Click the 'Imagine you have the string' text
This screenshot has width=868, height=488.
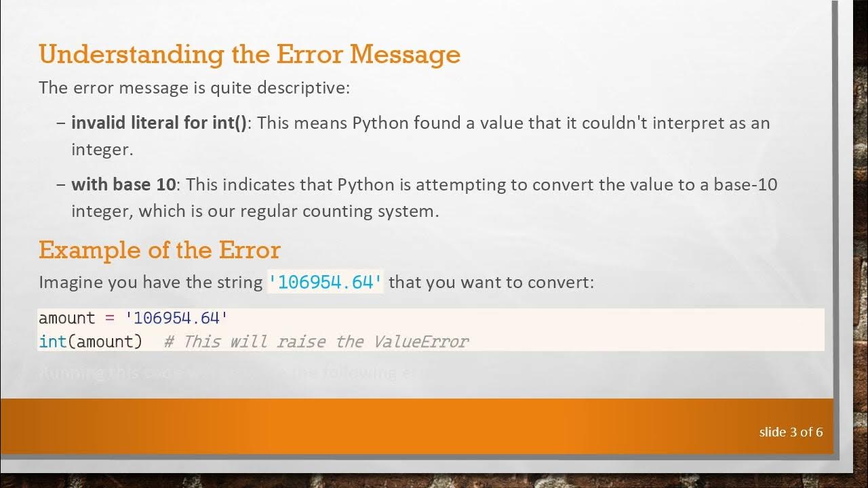(x=151, y=282)
